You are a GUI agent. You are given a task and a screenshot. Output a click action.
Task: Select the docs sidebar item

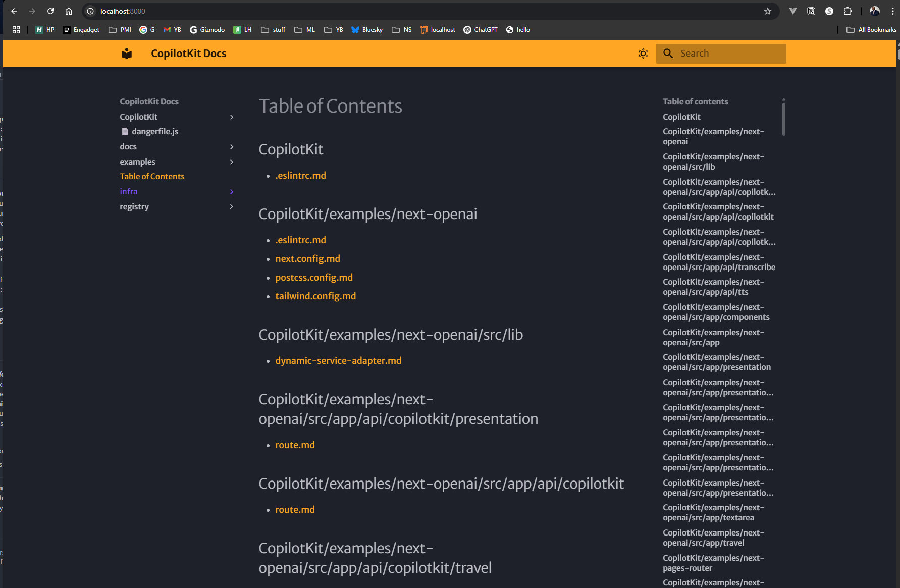click(x=128, y=146)
